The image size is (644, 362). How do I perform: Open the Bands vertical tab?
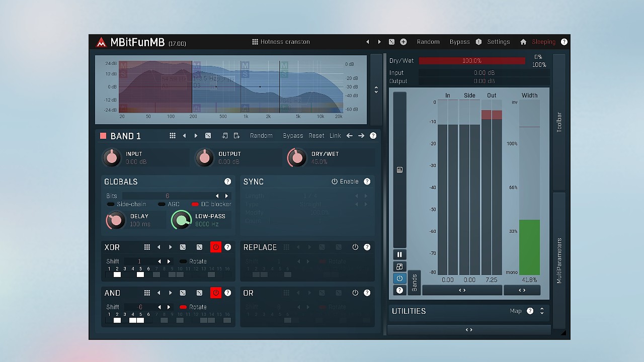coord(414,283)
